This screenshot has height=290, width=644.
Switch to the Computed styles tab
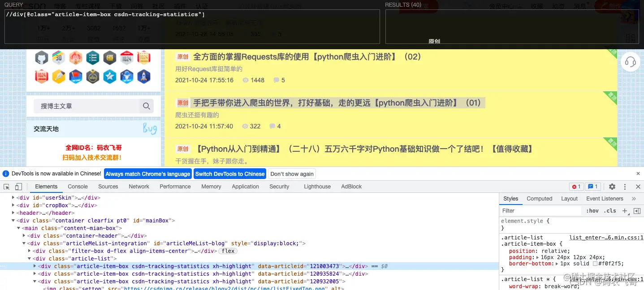tap(540, 199)
